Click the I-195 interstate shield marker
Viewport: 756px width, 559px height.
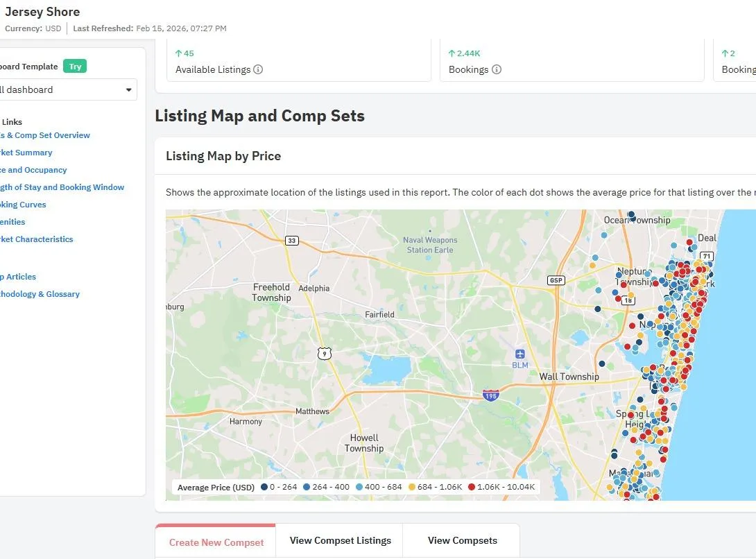491,395
